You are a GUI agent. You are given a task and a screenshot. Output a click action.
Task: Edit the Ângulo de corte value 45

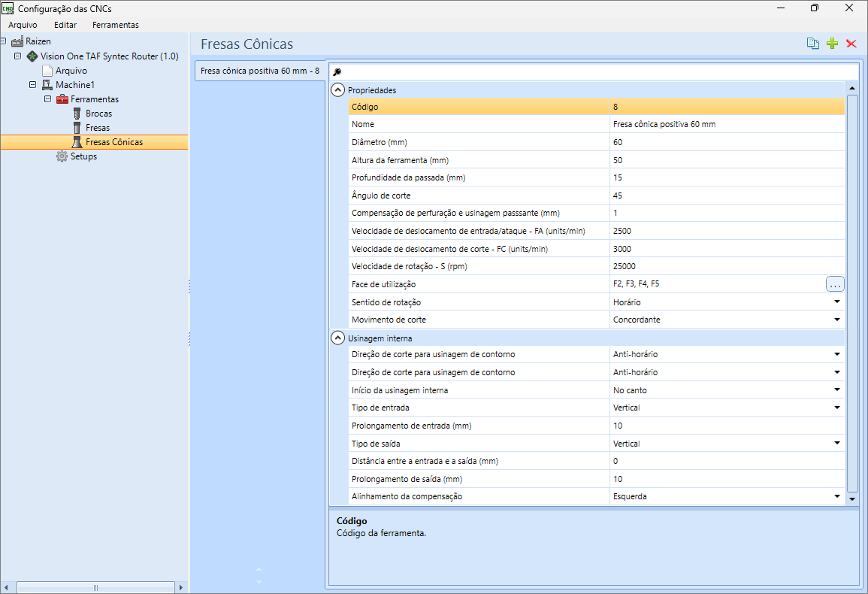click(727, 195)
